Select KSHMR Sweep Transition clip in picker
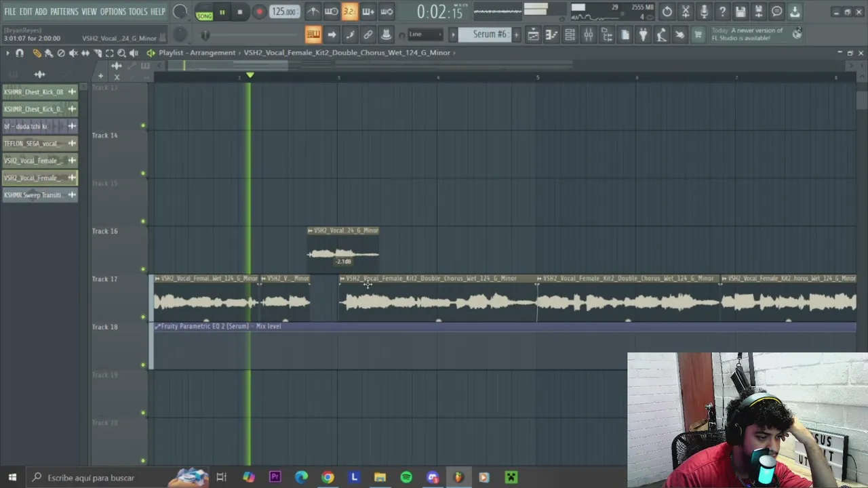Screen dimensions: 868x488 point(40,195)
